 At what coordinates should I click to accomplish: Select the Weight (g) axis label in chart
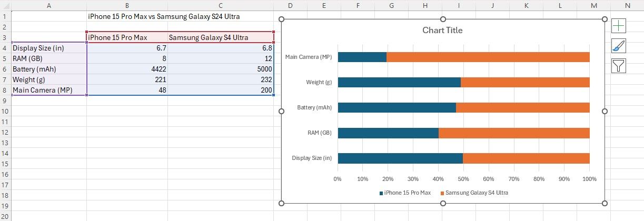click(x=319, y=82)
